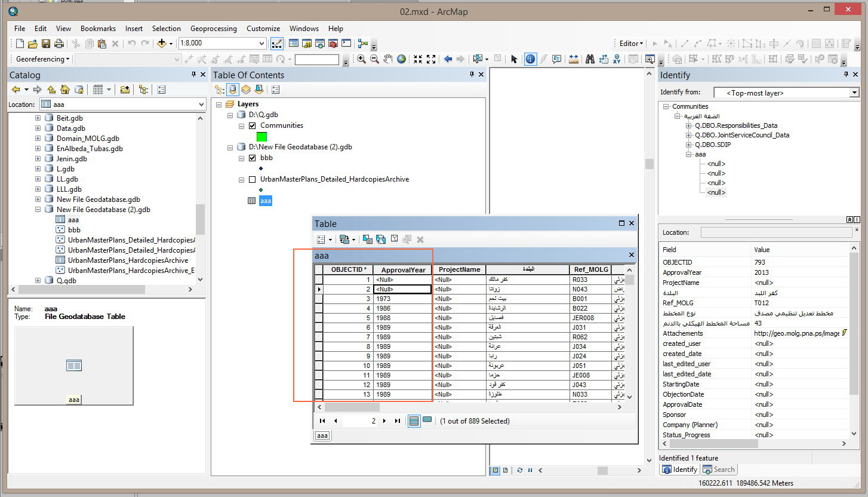This screenshot has height=497, width=868.
Task: Go back to the previous map extent
Action: coord(448,59)
